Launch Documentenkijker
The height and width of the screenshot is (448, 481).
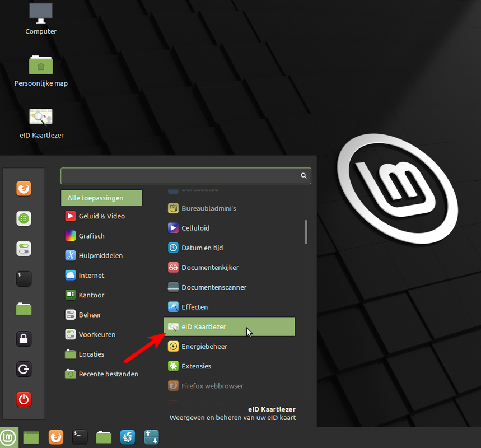(230, 268)
